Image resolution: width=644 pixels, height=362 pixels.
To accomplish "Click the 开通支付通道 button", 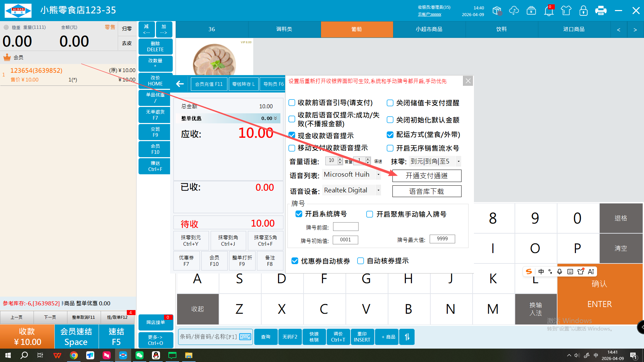I will click(427, 176).
